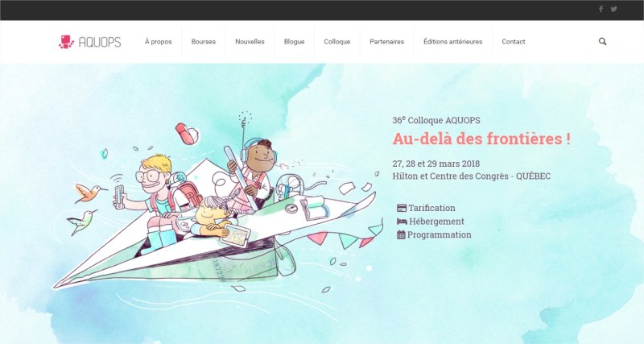
Task: Click the bed icon beside Hébergement
Action: (402, 222)
